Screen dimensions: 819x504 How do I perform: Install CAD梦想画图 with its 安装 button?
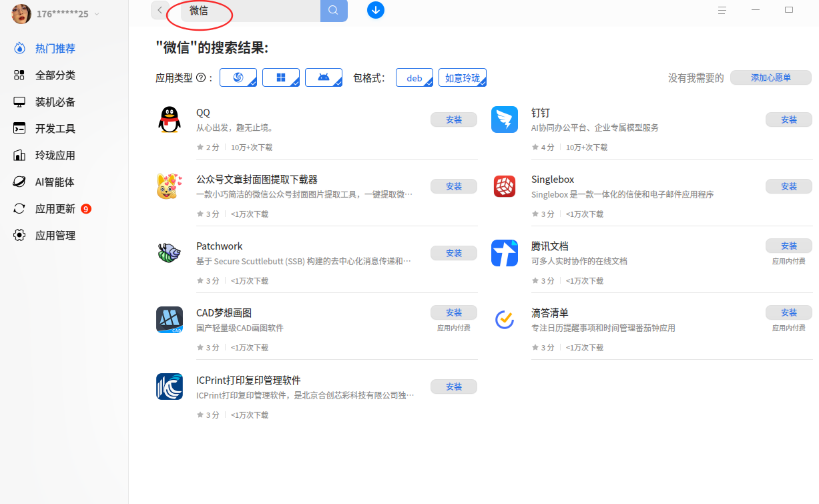pos(454,312)
